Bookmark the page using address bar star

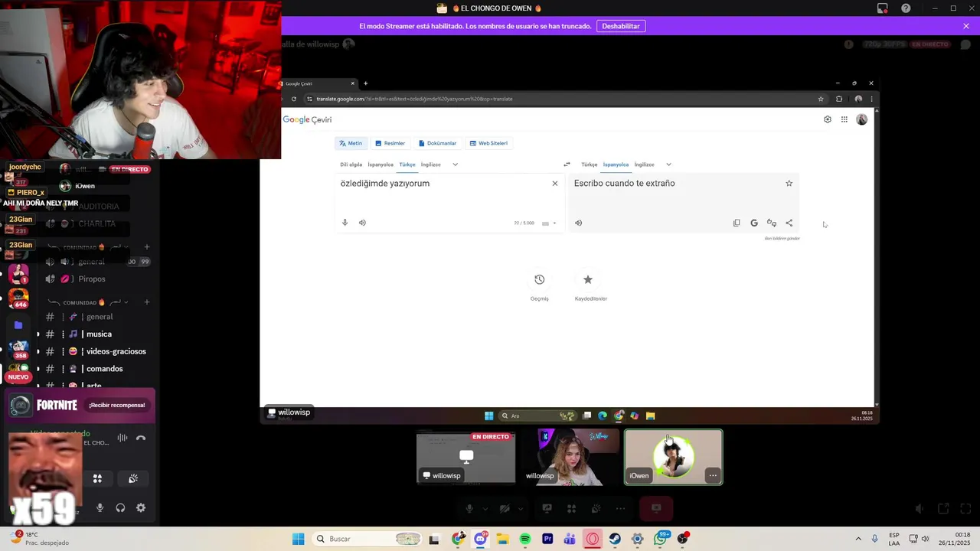coord(821,99)
